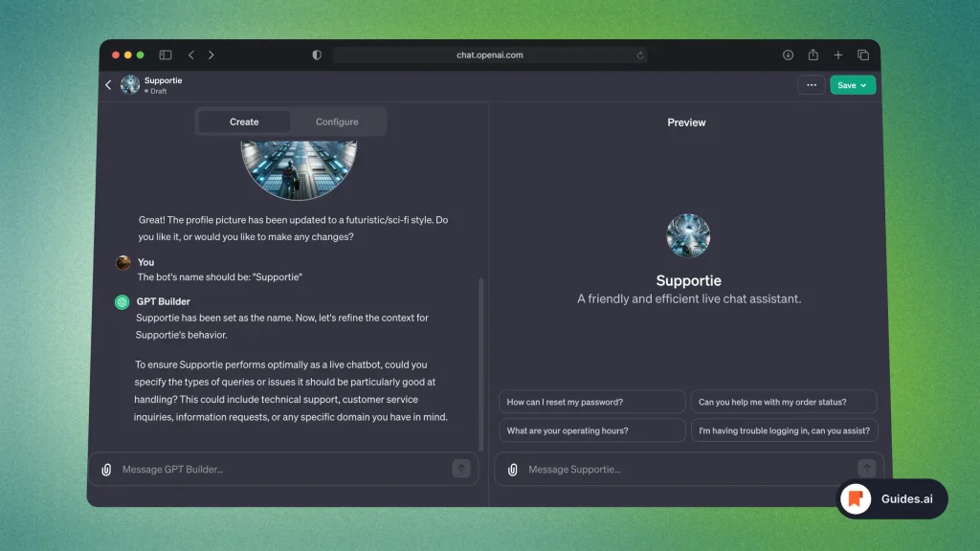Click the user avatar beside You
This screenshot has width=980, height=551.
click(123, 262)
